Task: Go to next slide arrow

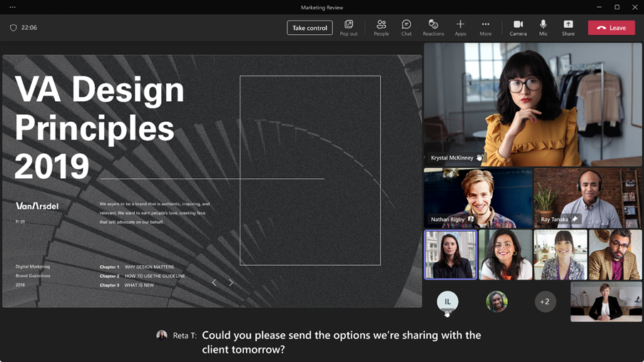Action: [231, 282]
